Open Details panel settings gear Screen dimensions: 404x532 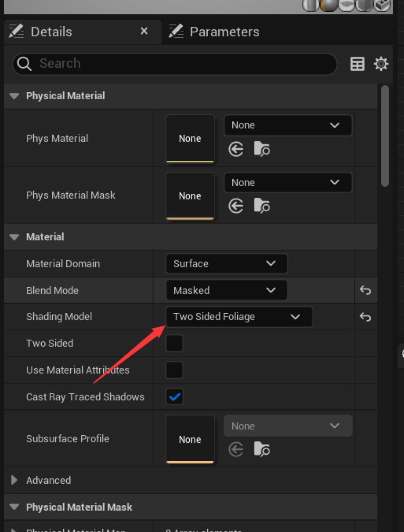click(x=381, y=64)
